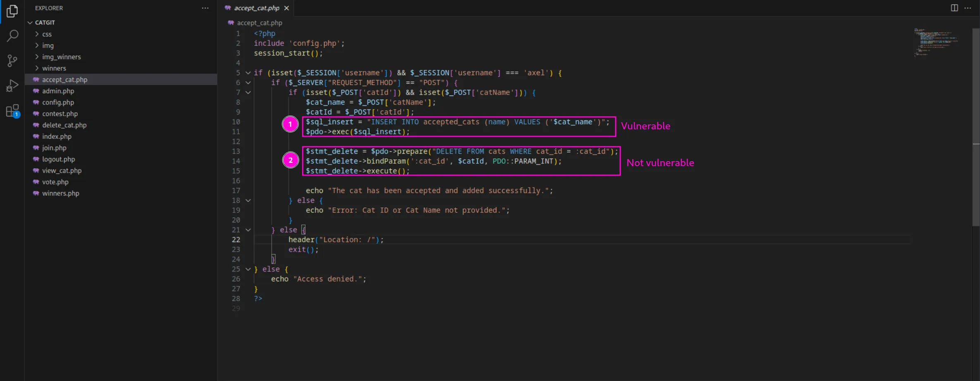Open delete_cat.php from the file list
The image size is (980, 381).
click(x=121, y=125)
